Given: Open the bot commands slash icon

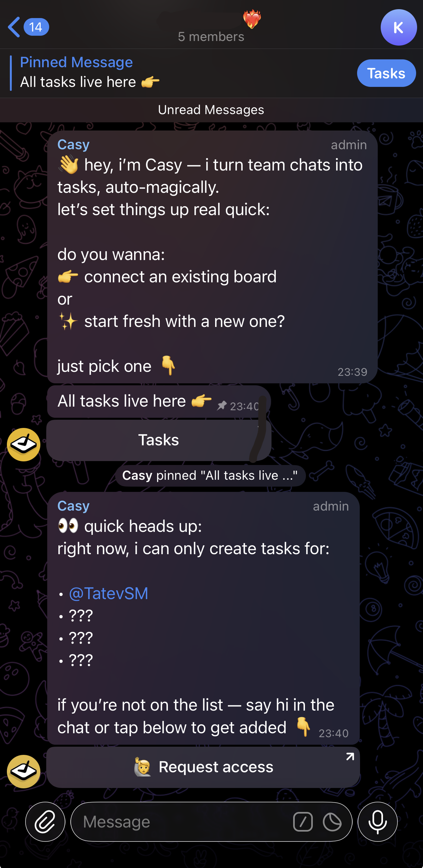Looking at the screenshot, I should point(303,821).
